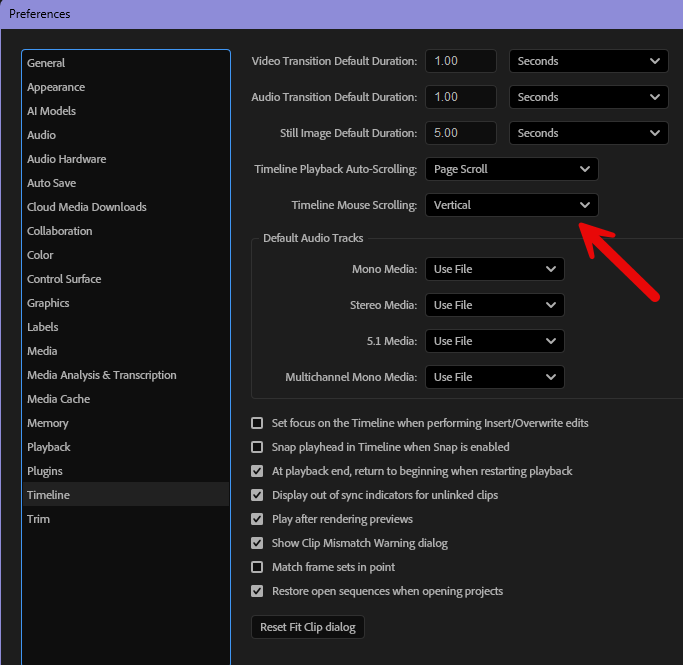This screenshot has width=683, height=665.
Task: Open the Multichannel Mono Media dropdown
Action: (494, 377)
